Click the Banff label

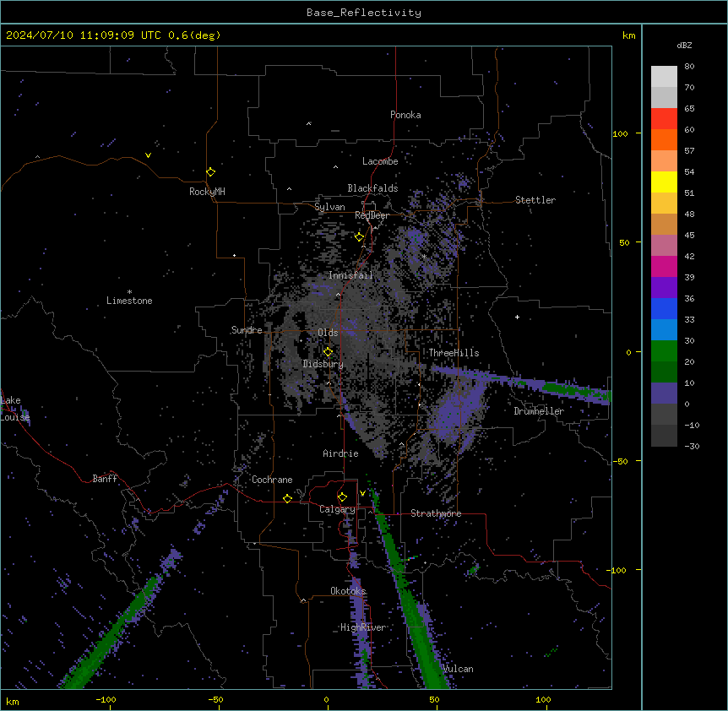[x=105, y=479]
